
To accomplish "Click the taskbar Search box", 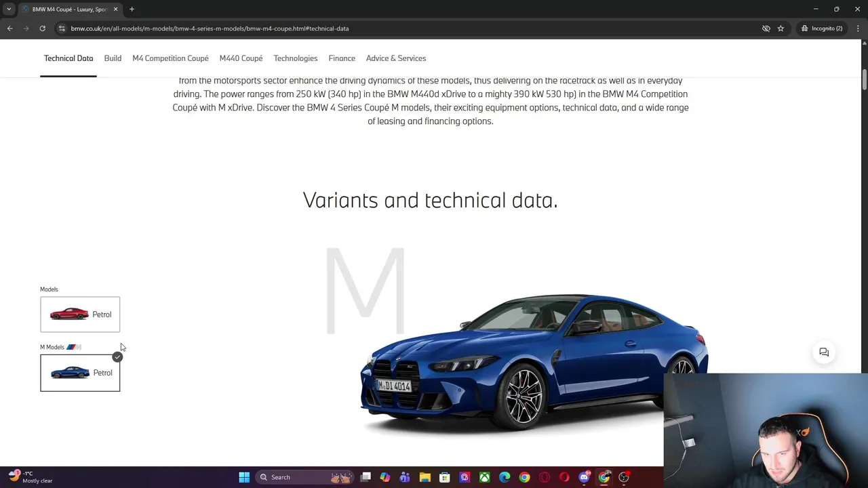I will (x=304, y=477).
